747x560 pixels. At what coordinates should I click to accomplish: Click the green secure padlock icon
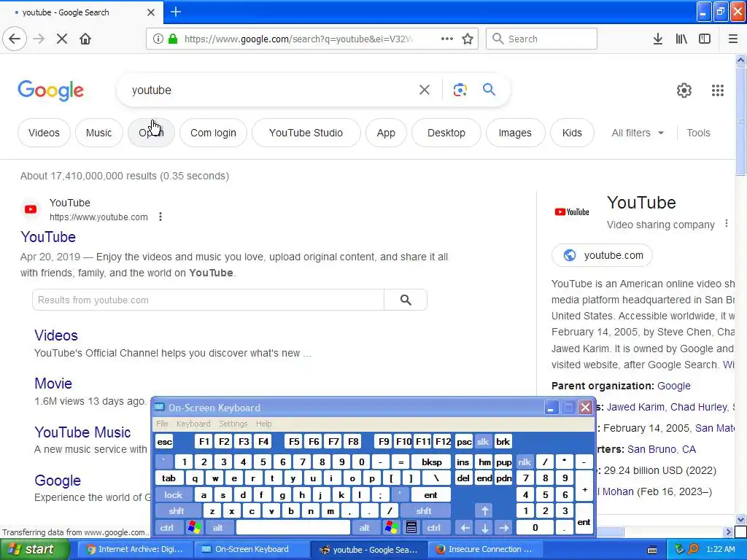(x=173, y=39)
